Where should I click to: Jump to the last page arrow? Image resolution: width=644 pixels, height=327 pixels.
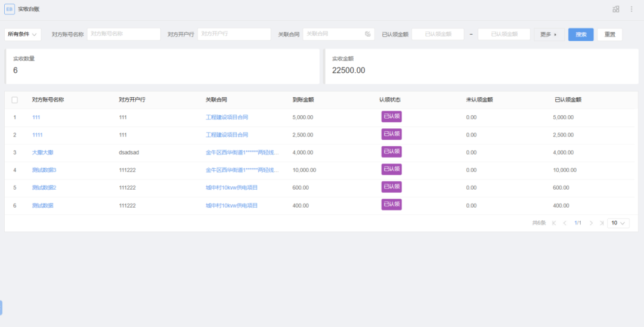[602, 223]
